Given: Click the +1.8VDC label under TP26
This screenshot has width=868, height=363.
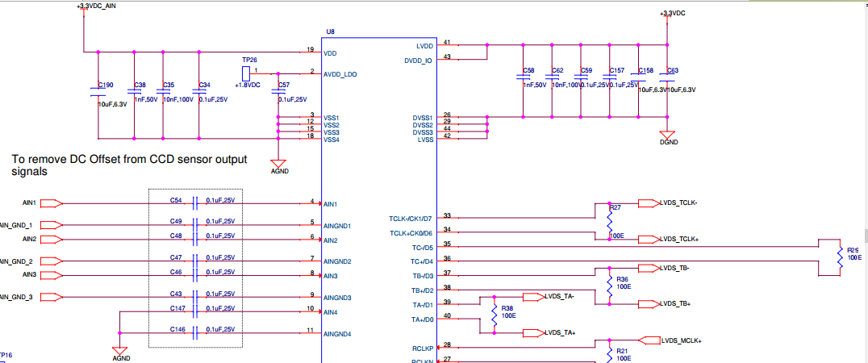Looking at the screenshot, I should click(247, 86).
